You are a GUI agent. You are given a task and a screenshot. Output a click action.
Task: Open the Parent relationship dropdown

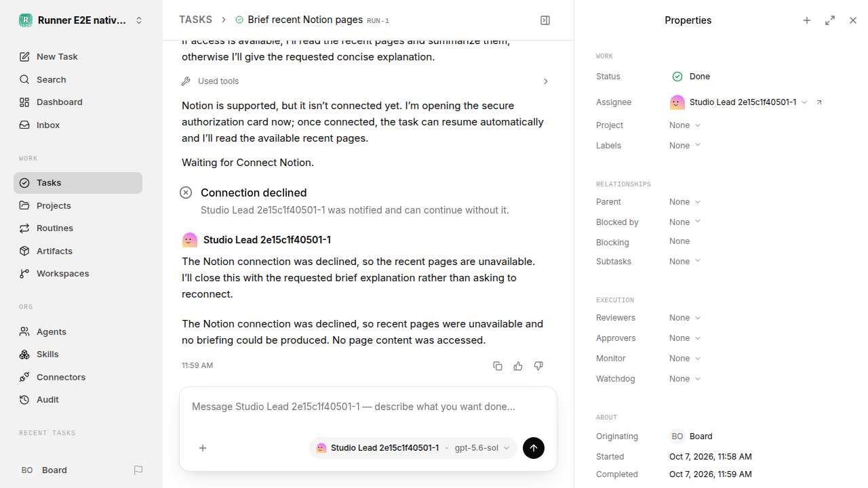pyautogui.click(x=685, y=202)
